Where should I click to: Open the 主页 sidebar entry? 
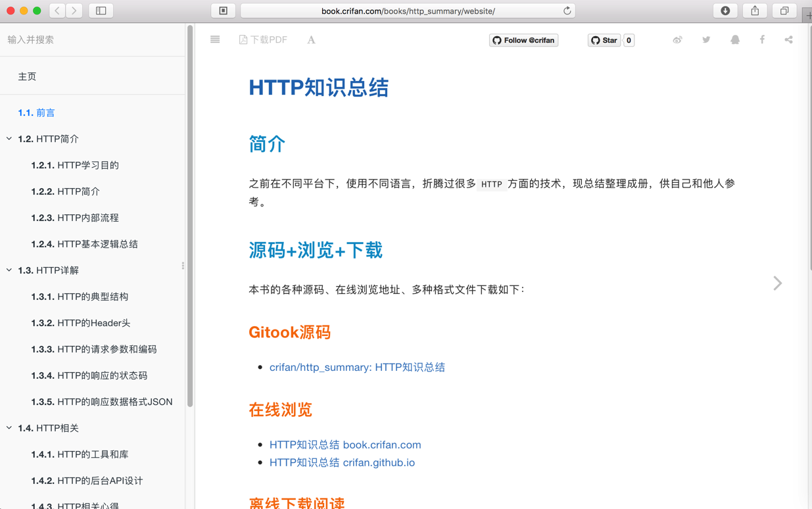[x=27, y=76]
